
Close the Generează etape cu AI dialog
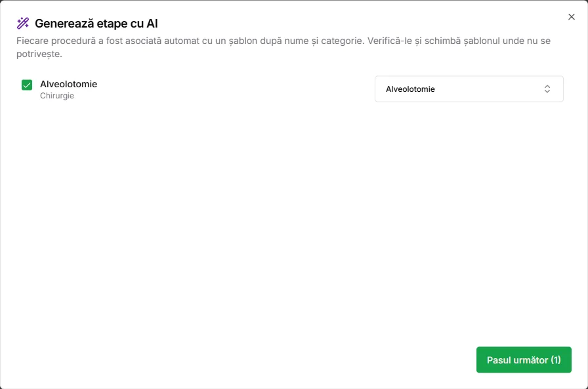click(571, 17)
